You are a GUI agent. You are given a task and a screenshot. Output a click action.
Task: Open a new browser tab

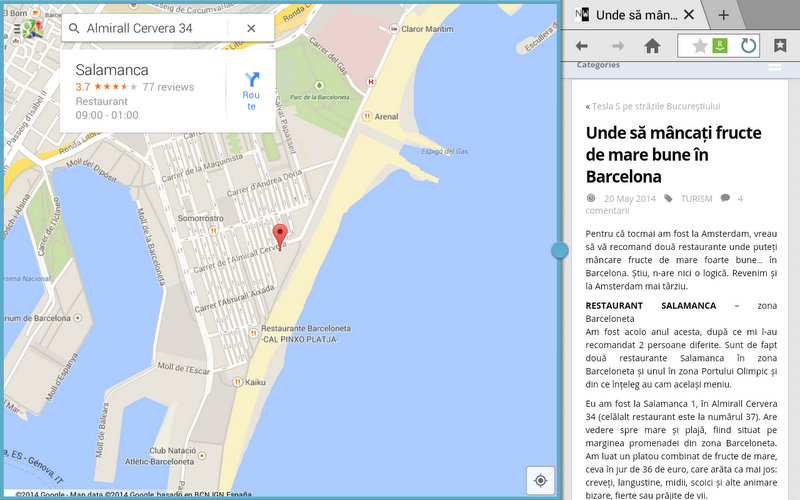(723, 15)
